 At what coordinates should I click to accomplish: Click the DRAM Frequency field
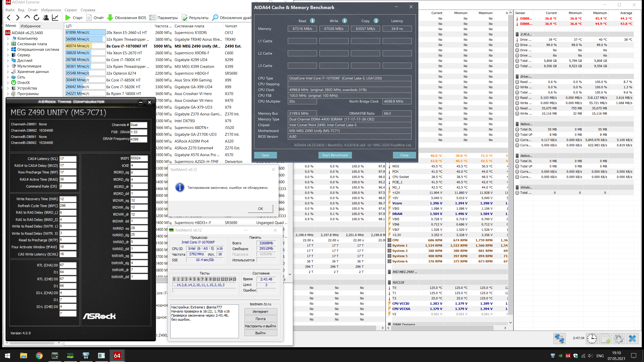138,139
